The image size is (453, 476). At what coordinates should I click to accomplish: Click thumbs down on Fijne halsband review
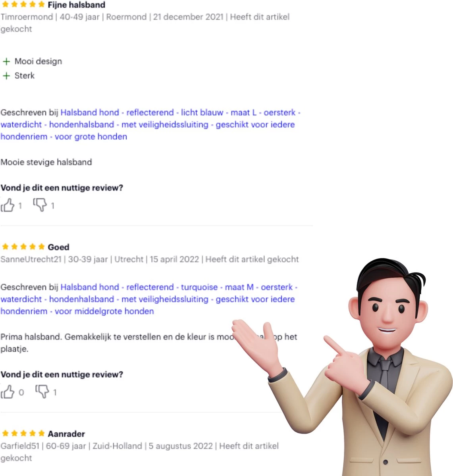40,205
